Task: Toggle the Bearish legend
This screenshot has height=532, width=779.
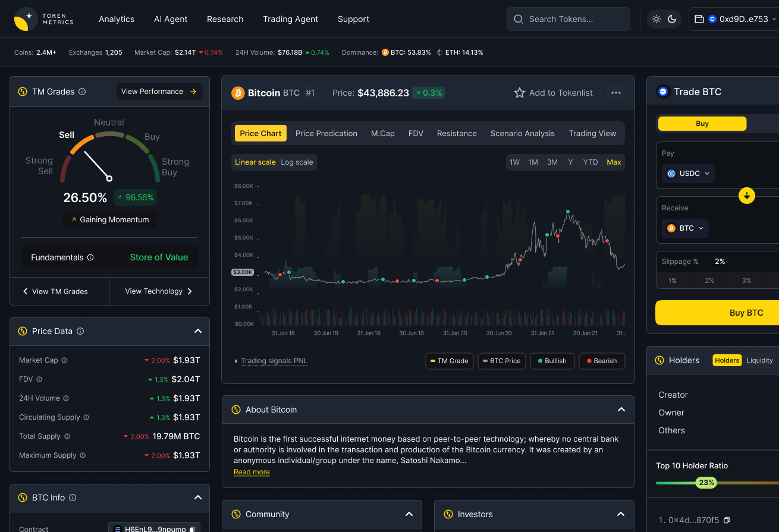Action: [x=602, y=361]
